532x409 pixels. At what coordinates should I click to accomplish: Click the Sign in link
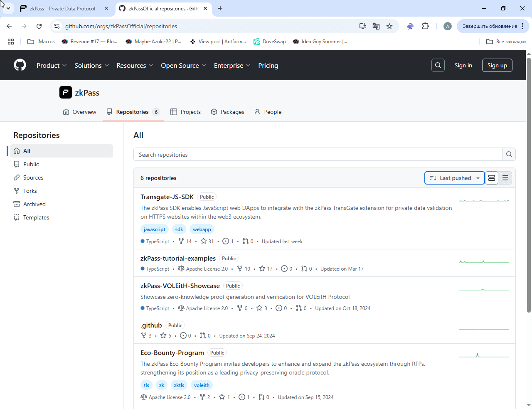click(463, 65)
